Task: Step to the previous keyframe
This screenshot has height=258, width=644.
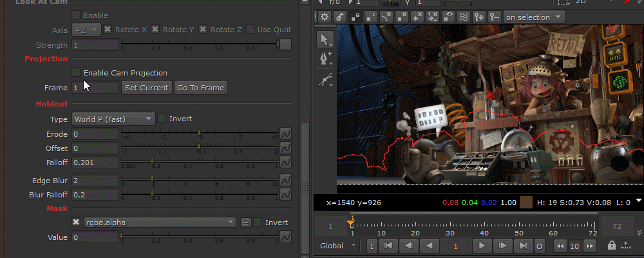Action: click(409, 246)
